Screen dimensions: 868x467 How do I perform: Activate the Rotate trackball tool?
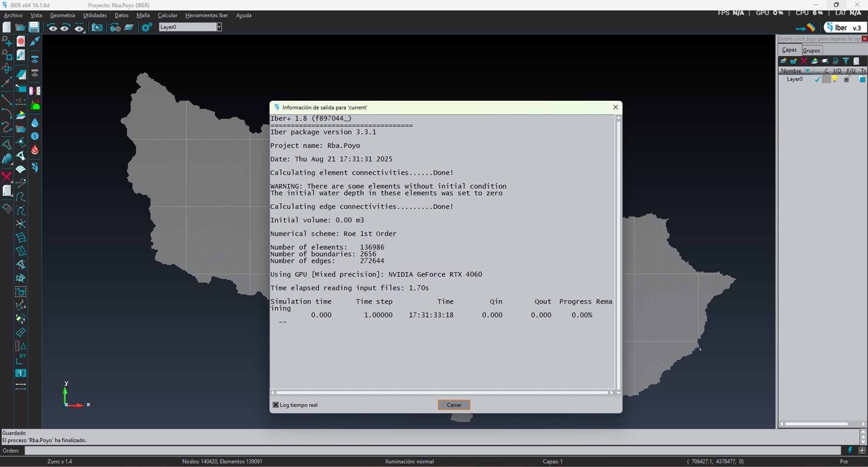click(7, 69)
